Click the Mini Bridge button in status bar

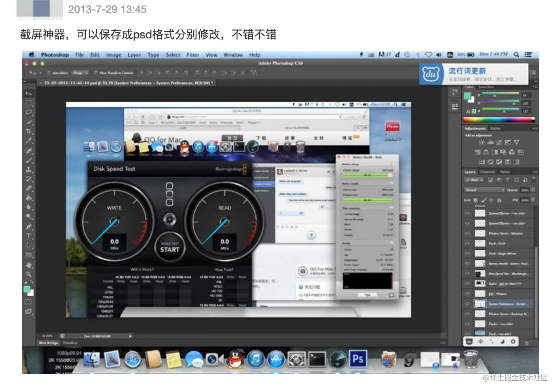pyautogui.click(x=48, y=342)
